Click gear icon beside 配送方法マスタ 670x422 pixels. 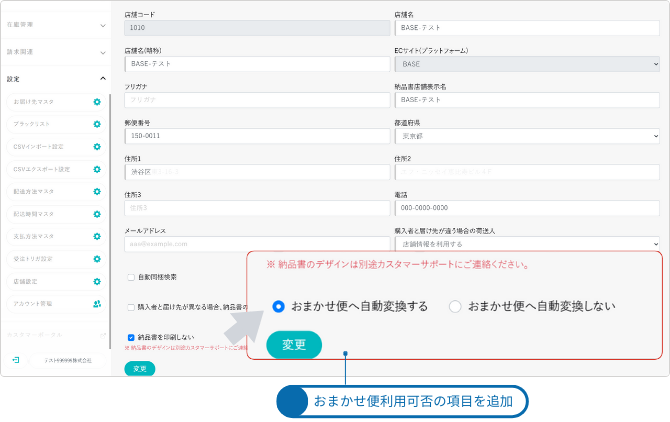pyautogui.click(x=97, y=192)
